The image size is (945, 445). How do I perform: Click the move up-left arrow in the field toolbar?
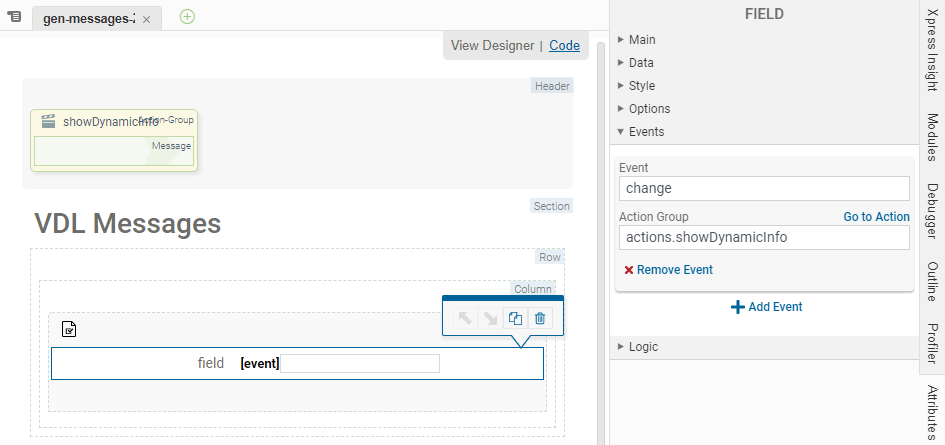(x=465, y=318)
